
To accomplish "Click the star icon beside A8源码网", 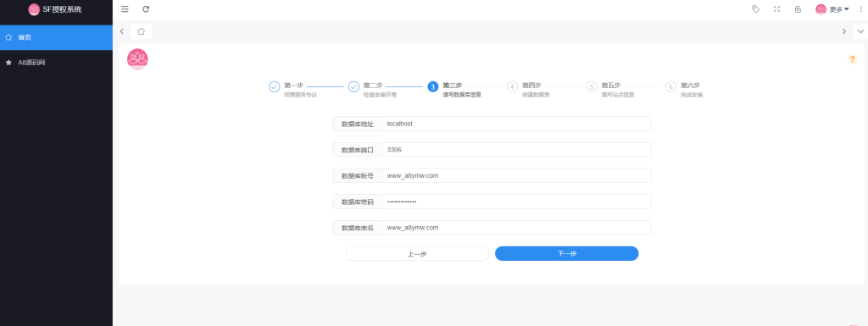I will 8,63.
